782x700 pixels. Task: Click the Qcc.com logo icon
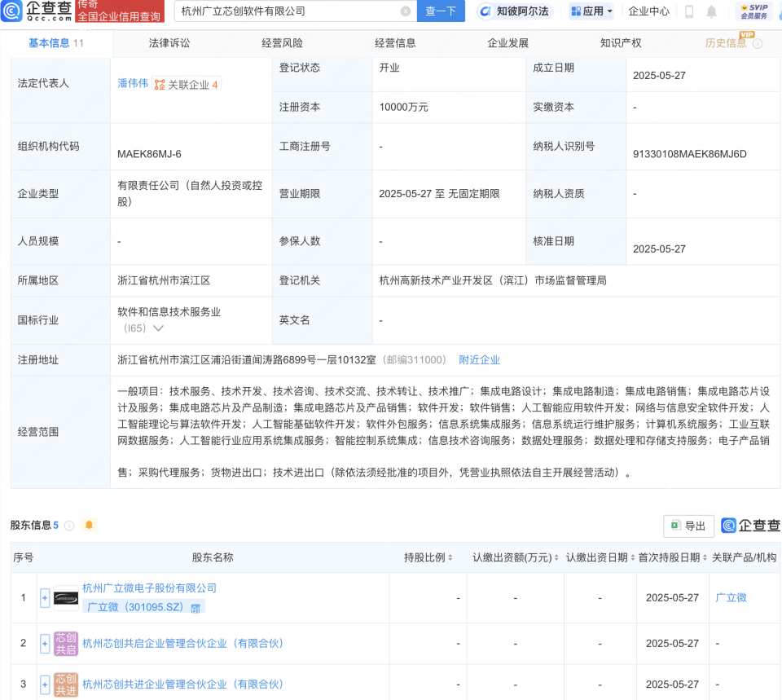click(11, 11)
